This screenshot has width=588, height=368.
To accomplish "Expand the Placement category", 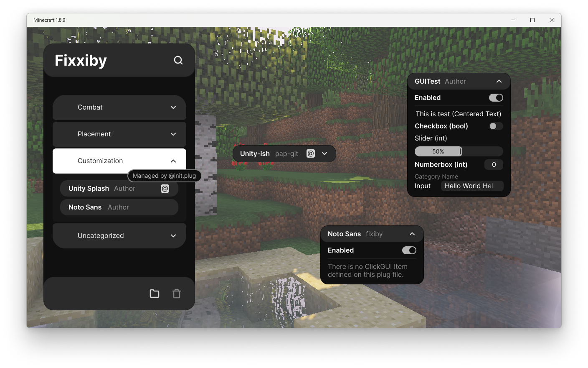I will [119, 134].
